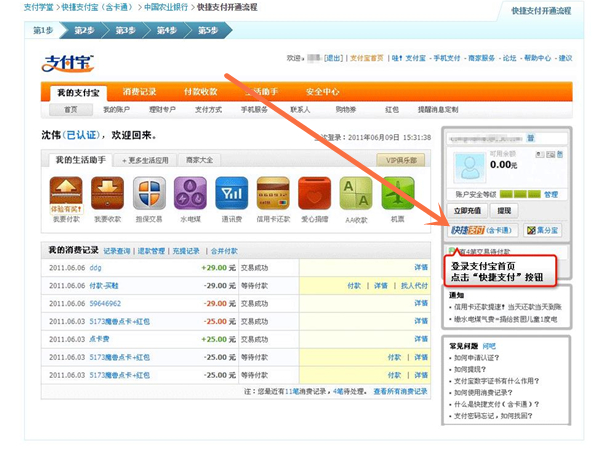Open 水电煤 utility payment icon
The width and height of the screenshot is (600, 450).
click(190, 193)
